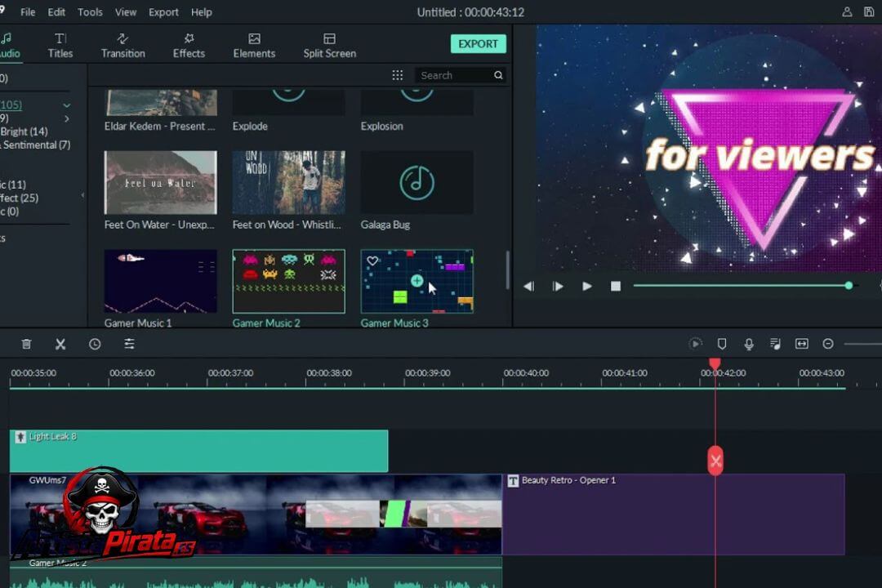Click the play frame-by-frame button
This screenshot has height=588, width=882.
click(558, 287)
